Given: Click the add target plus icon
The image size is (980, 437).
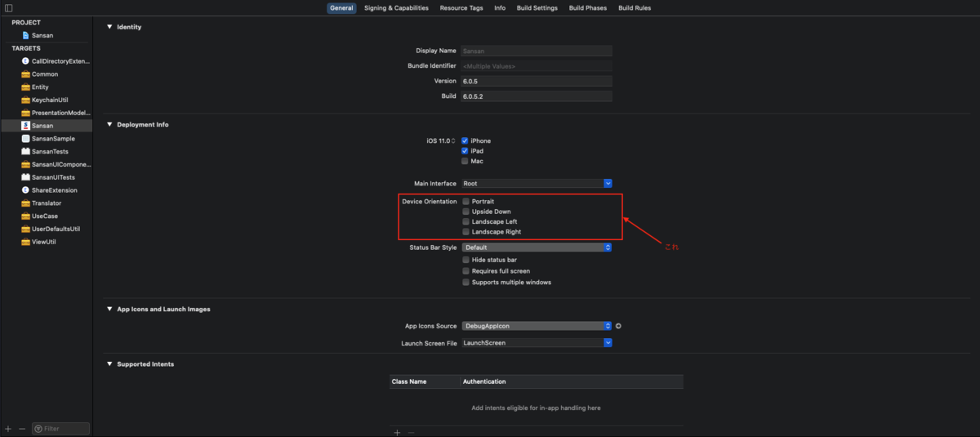Looking at the screenshot, I should 8,428.
